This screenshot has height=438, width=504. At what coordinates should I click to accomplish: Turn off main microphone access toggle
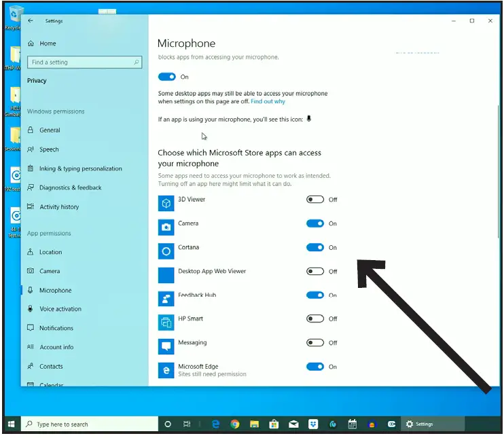[167, 77]
